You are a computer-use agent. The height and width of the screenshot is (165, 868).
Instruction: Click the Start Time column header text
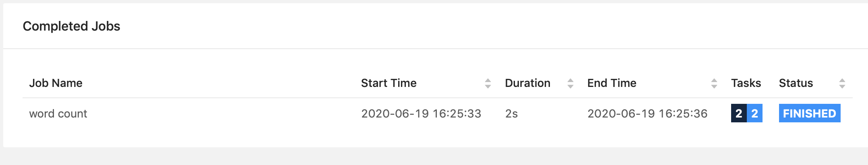389,83
